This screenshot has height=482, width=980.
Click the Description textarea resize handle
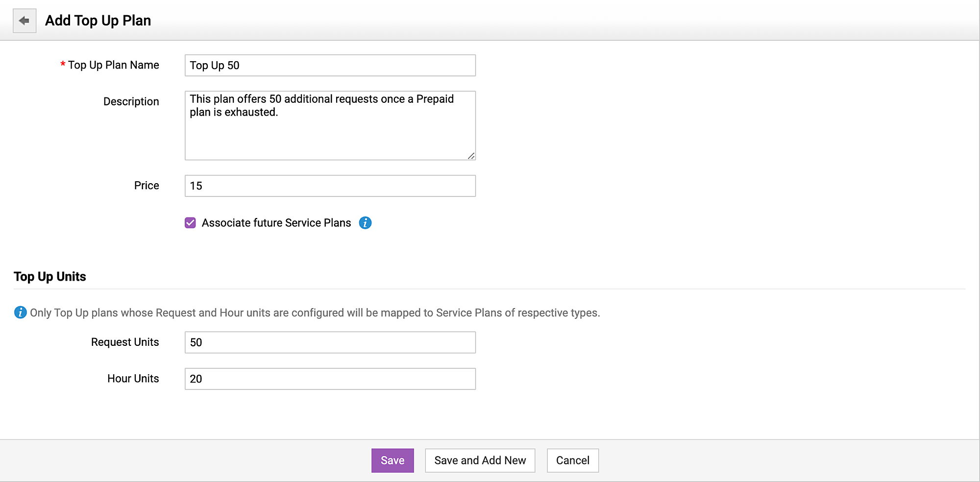coord(471,156)
